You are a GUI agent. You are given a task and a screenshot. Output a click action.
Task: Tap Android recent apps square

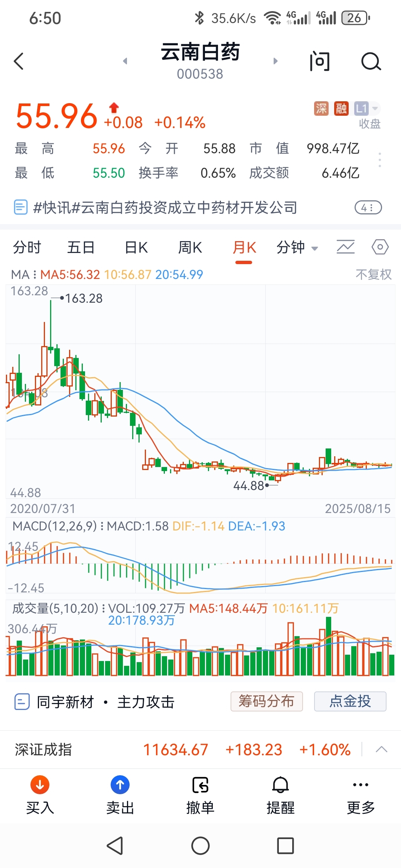coord(286,846)
